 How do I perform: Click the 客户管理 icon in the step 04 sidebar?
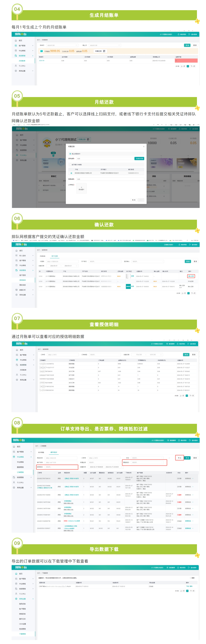point(16,45)
